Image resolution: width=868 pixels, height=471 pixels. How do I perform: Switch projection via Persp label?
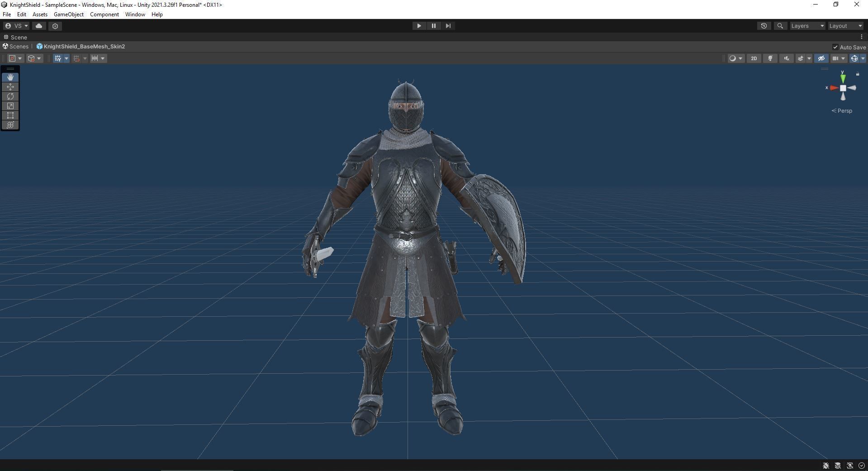pyautogui.click(x=842, y=111)
